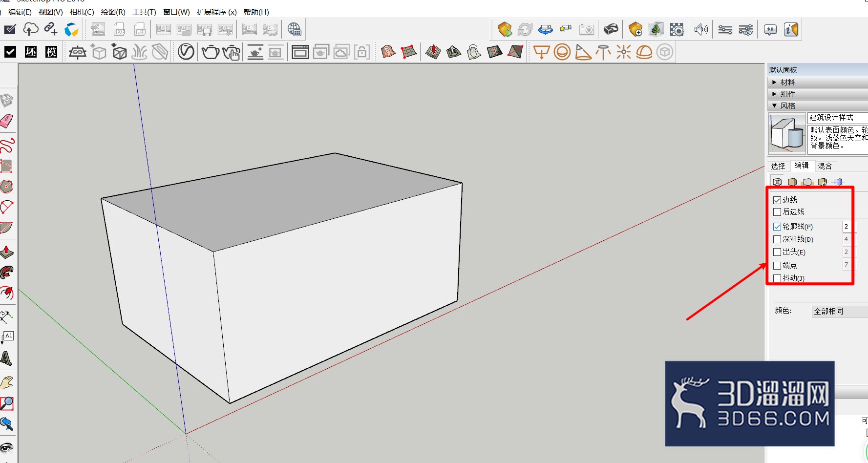This screenshot has height=463, width=868.
Task: Select the Sandbox From Scratch grid tool
Action: [x=408, y=51]
